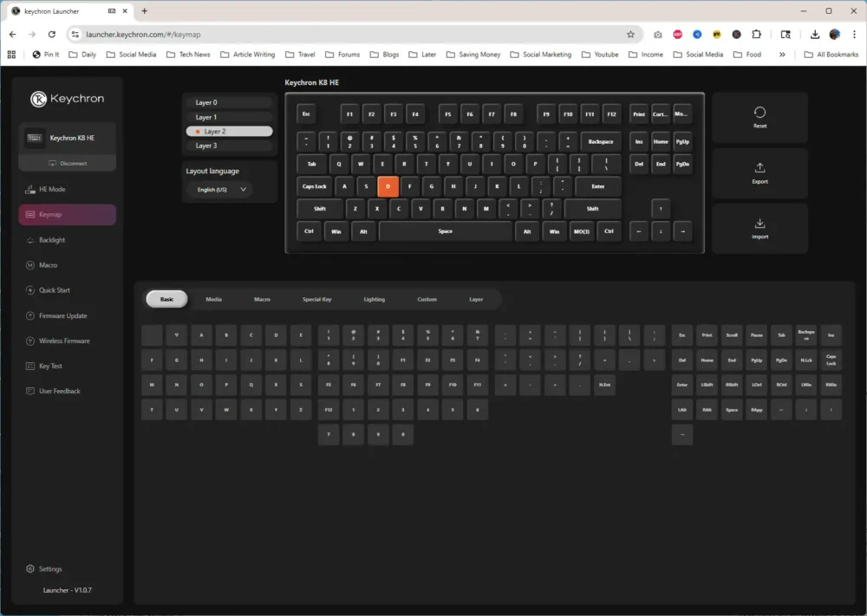Click the browser profile avatar
867x616 pixels.
[835, 35]
